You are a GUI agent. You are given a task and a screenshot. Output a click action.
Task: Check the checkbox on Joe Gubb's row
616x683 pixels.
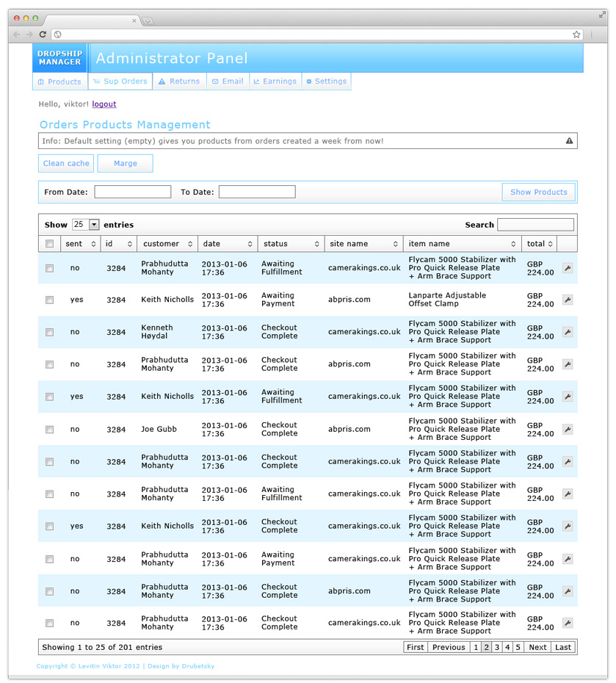[49, 429]
